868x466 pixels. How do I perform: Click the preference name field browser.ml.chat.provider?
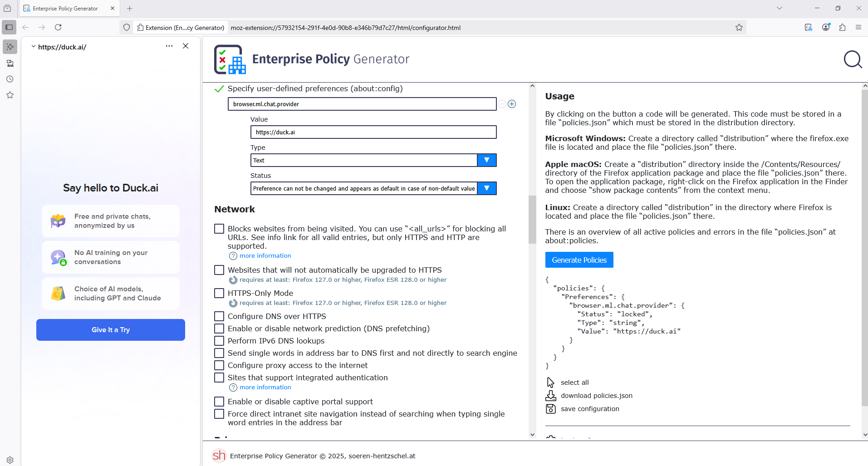(x=362, y=104)
